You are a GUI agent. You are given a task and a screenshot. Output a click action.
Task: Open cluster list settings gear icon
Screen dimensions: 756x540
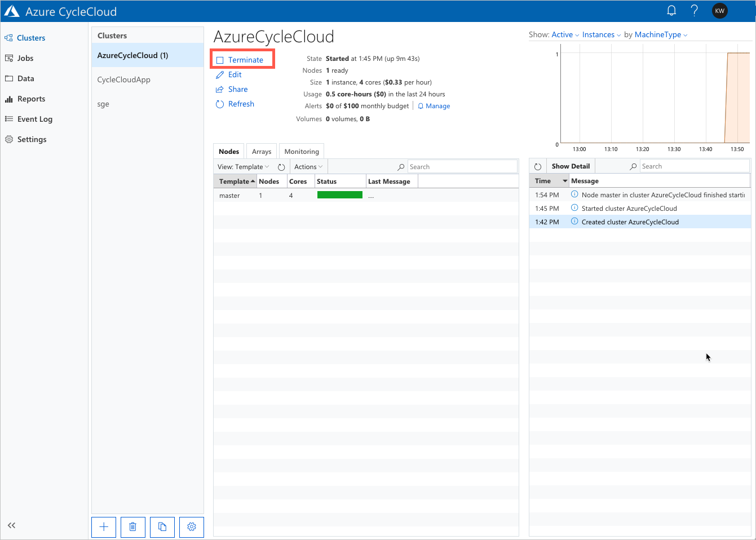(x=192, y=527)
